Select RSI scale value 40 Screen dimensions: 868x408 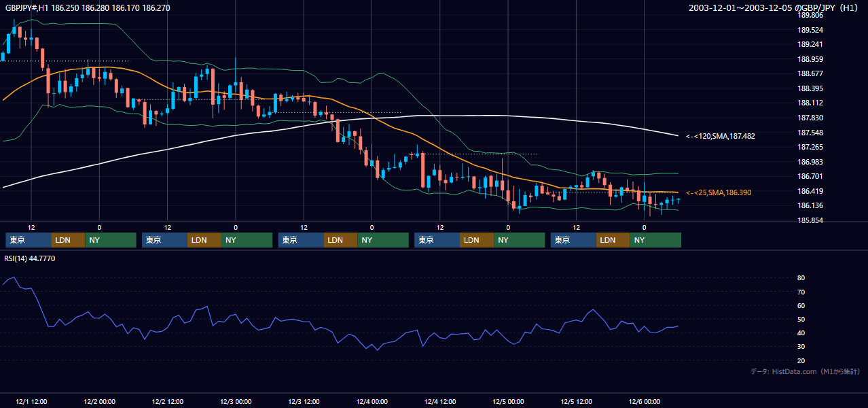[x=801, y=333]
